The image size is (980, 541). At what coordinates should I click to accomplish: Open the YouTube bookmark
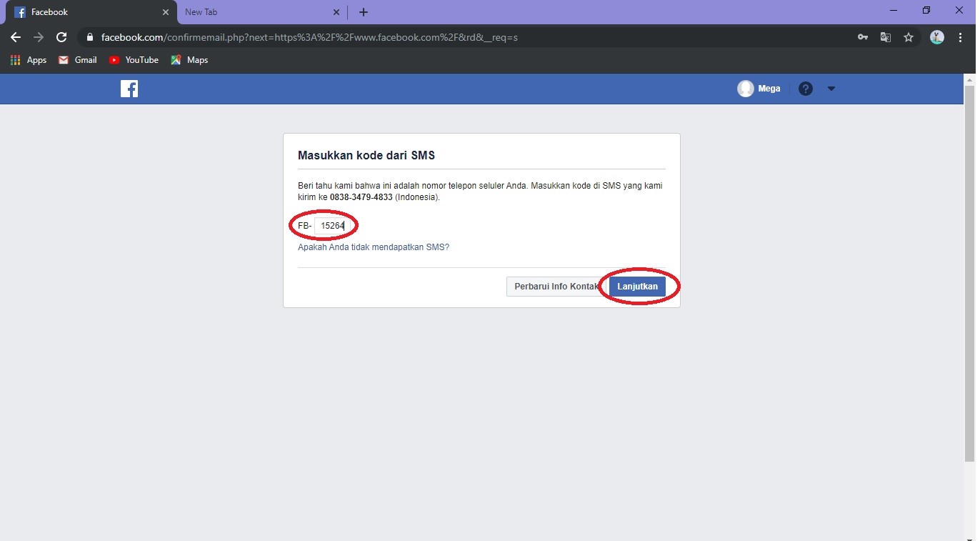[134, 60]
